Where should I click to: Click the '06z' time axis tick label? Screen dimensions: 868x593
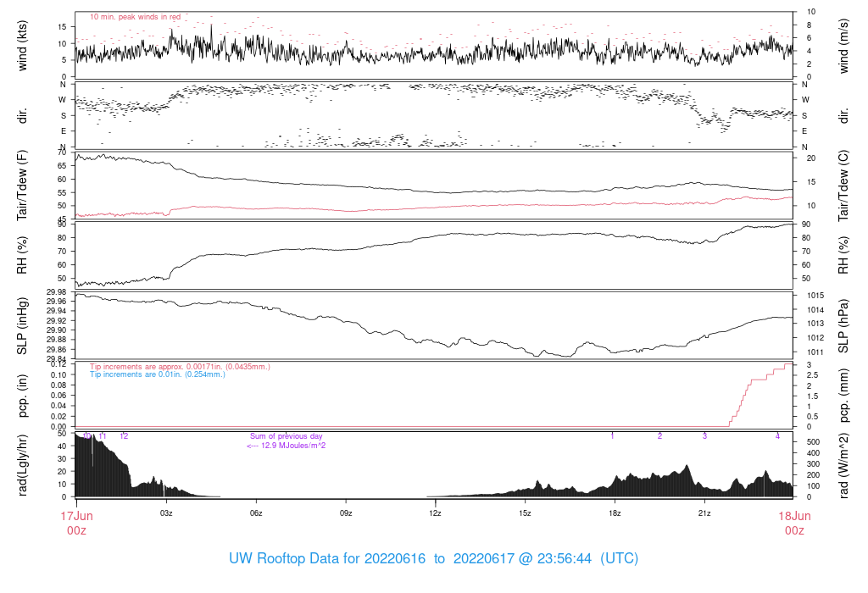tap(256, 513)
